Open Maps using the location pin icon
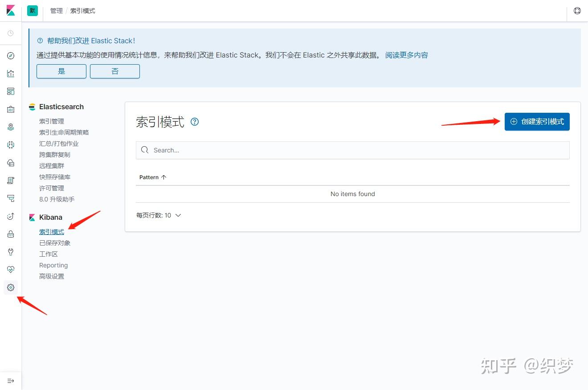588x390 pixels. [11, 127]
